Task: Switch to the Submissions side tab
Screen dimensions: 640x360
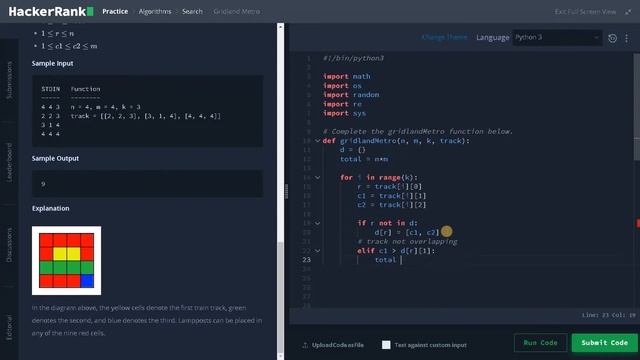Action: [9, 80]
